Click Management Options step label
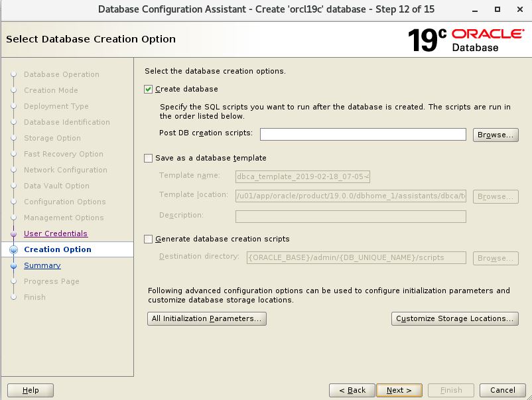This screenshot has height=400, width=532. (64, 218)
